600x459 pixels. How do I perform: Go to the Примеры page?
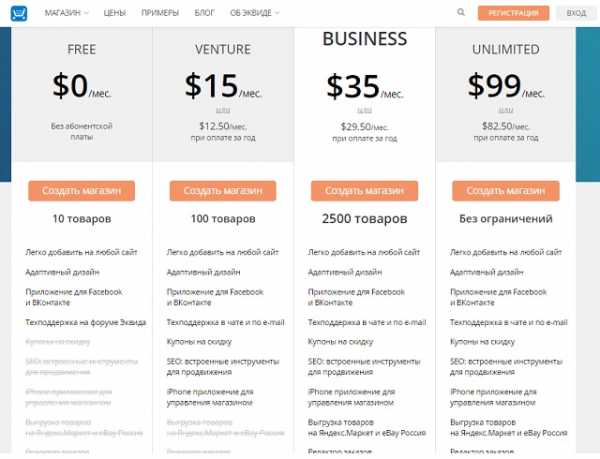pyautogui.click(x=160, y=13)
